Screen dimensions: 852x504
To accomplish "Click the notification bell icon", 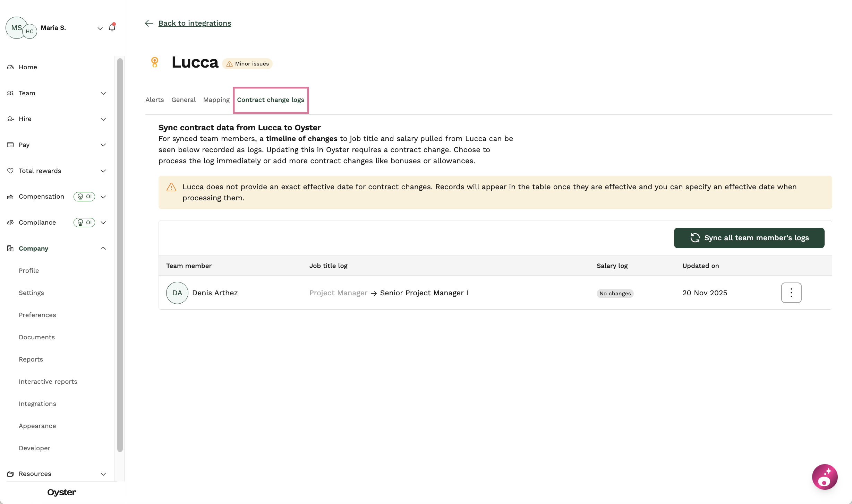I will (x=112, y=27).
